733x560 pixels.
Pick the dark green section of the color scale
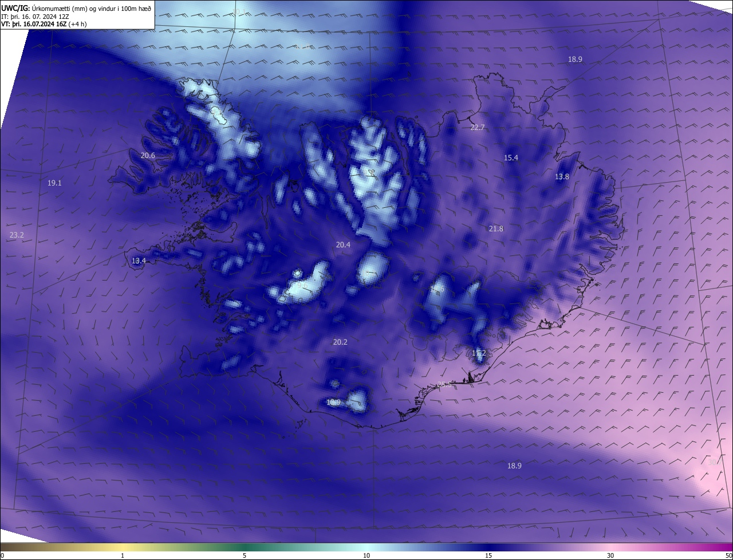click(x=246, y=547)
